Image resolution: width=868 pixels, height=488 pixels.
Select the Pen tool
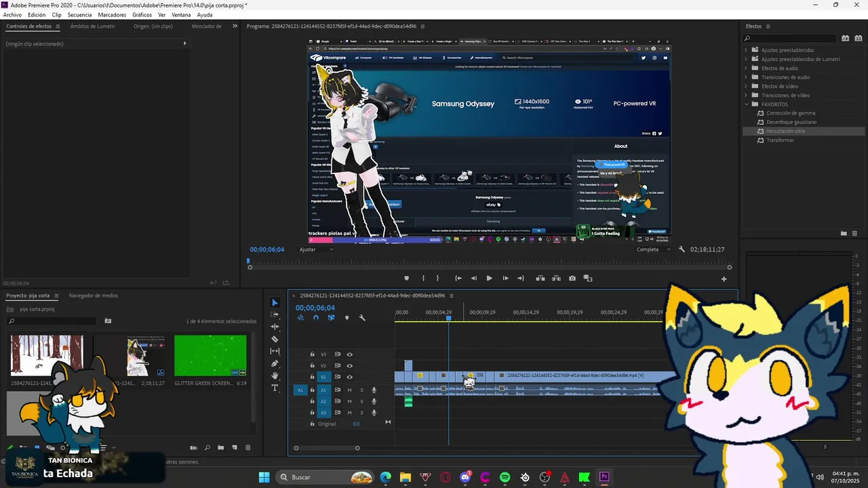(275, 363)
